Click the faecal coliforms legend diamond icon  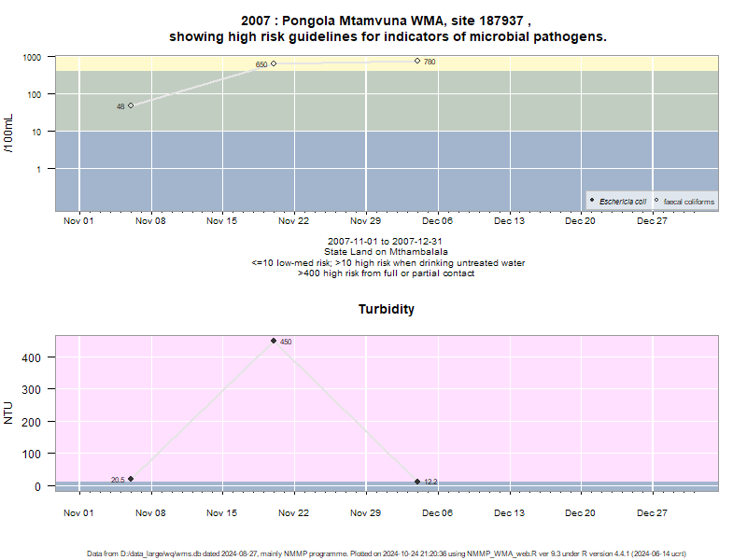tap(656, 201)
